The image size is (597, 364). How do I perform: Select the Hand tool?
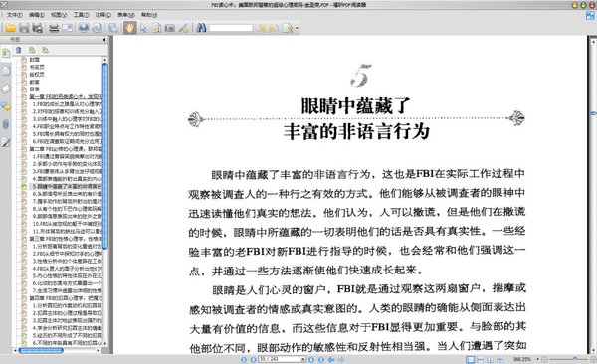click(x=129, y=28)
